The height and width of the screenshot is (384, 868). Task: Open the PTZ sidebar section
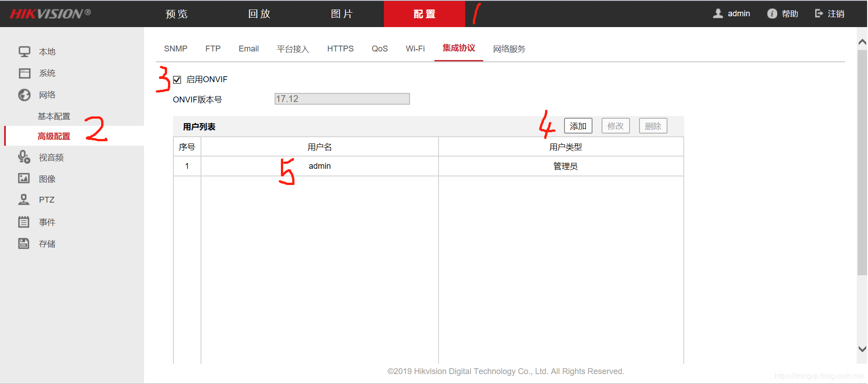coord(47,200)
